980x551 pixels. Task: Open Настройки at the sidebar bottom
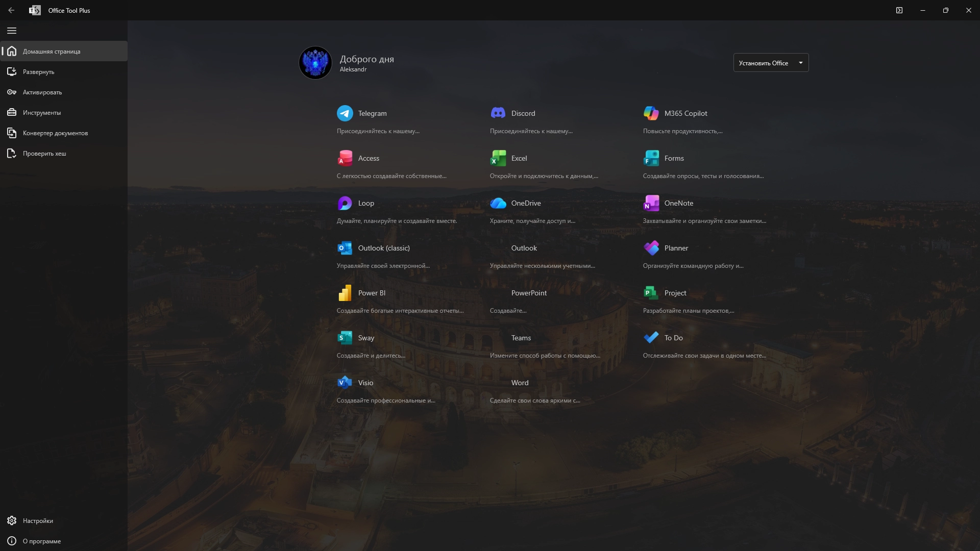pos(38,521)
